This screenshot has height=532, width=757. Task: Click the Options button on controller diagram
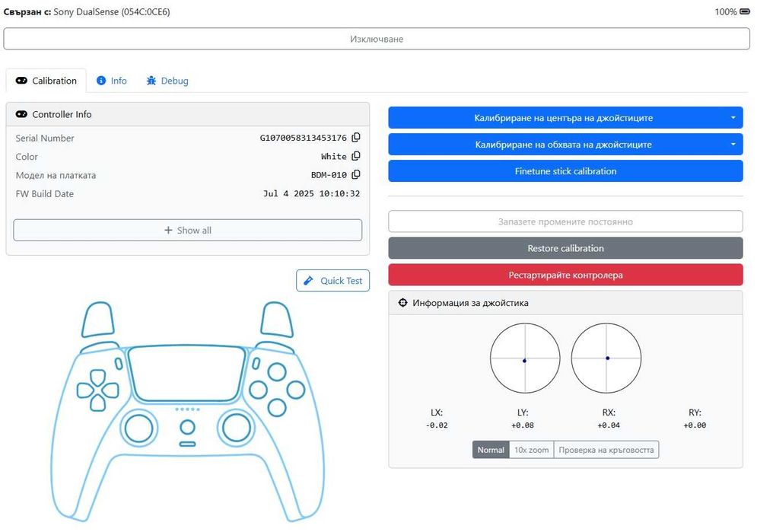(x=256, y=364)
